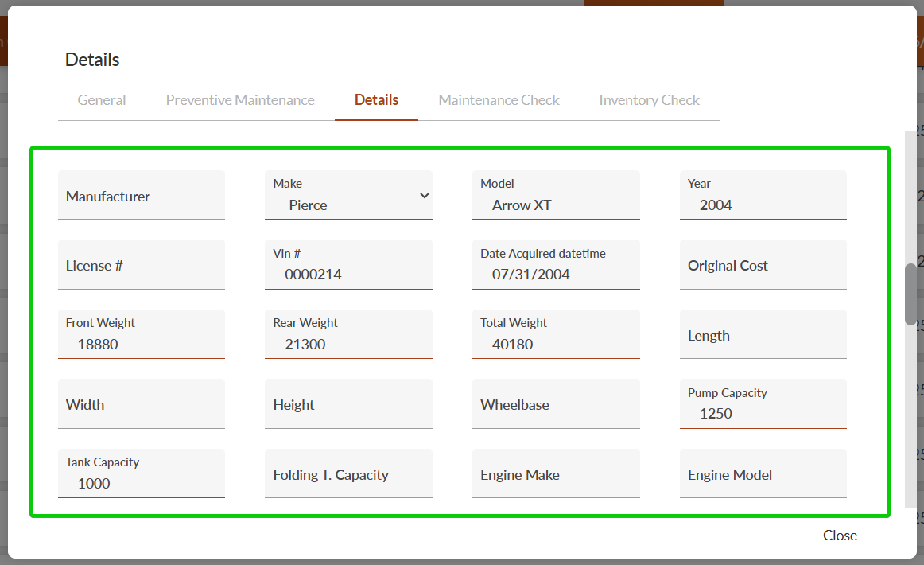This screenshot has width=924, height=565.
Task: Click the Date Acquired datetime field
Action: [555, 274]
